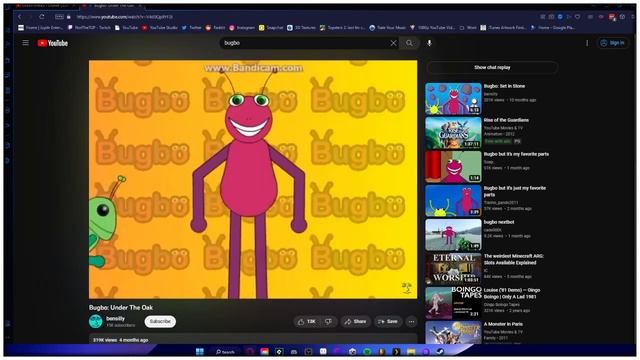Open the Twitter bookmark
The width and height of the screenshot is (640, 360).
[191, 28]
